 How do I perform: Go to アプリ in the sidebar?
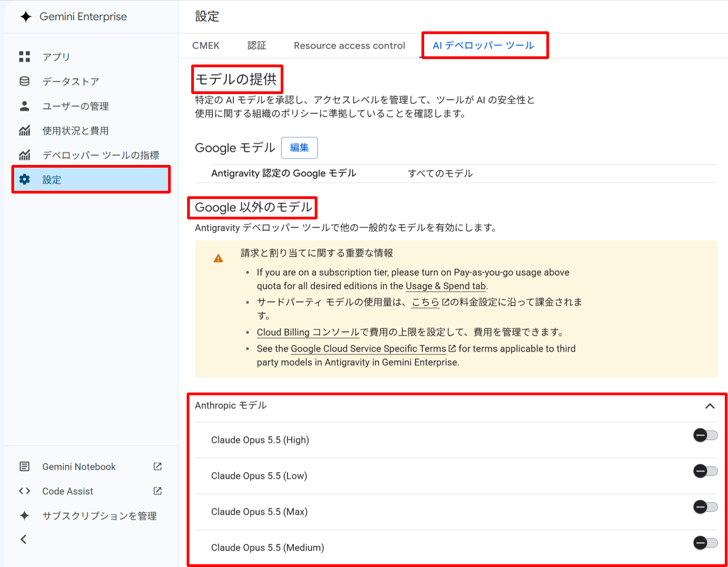tap(56, 57)
